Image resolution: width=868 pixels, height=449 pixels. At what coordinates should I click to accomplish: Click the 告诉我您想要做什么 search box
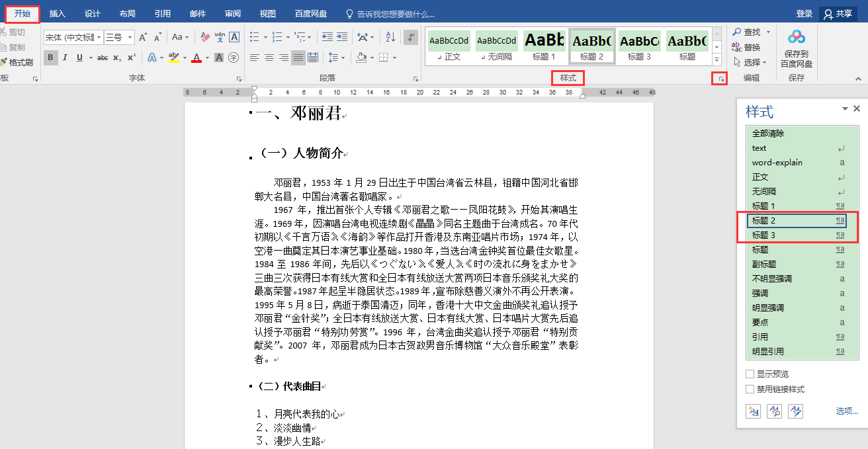pyautogui.click(x=391, y=14)
